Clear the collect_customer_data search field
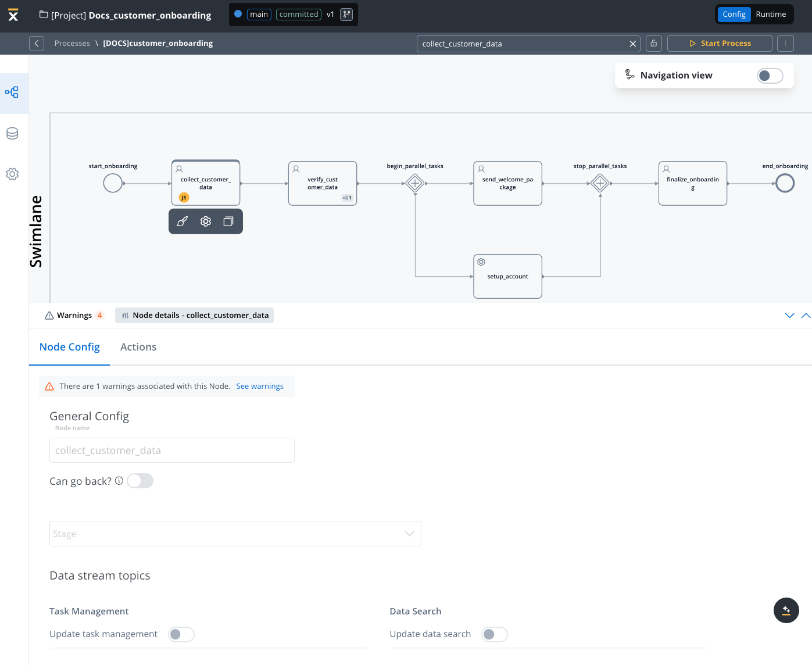 click(x=633, y=44)
